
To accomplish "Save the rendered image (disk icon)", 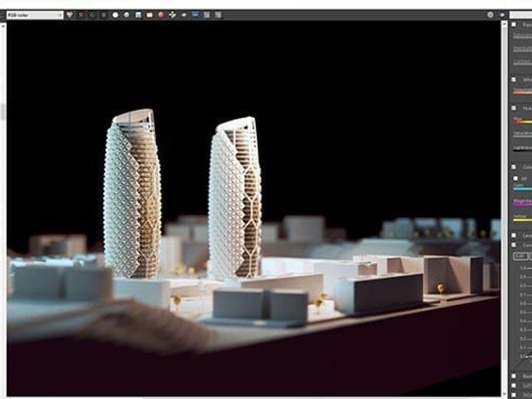I will 138,15.
